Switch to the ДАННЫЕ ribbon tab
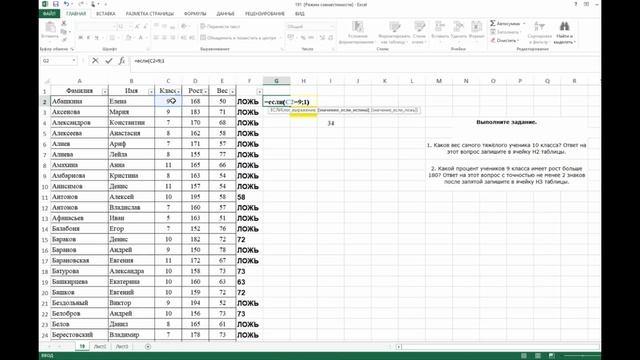Viewport: 640px width, 360px height. [x=225, y=13]
